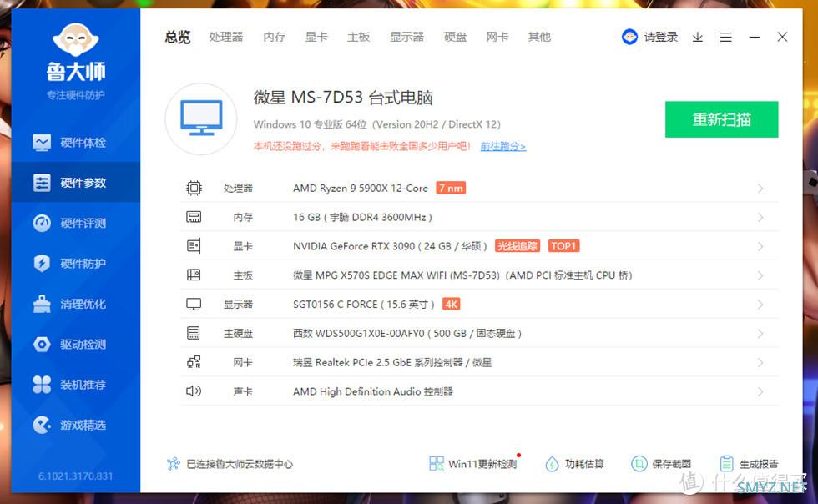Click the 声卡 speaker icon
Screen dimensions: 818x504
(x=194, y=391)
